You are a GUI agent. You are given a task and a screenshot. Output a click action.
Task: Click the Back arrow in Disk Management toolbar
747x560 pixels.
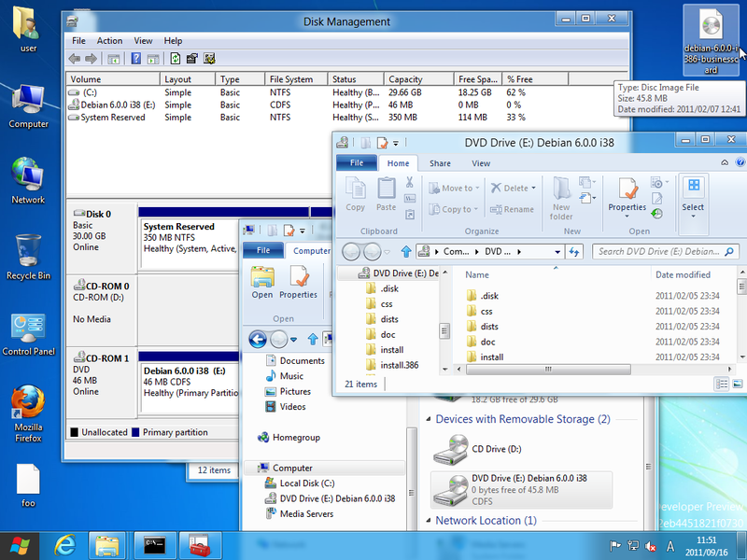coord(75,59)
